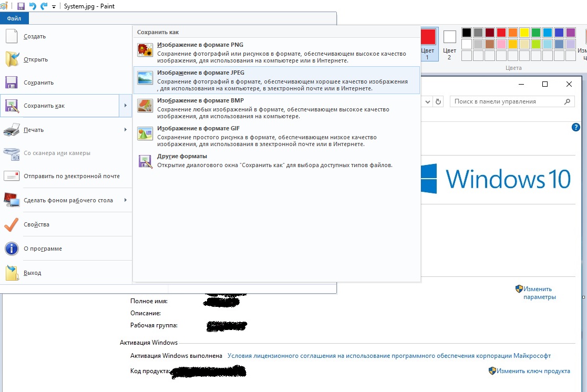Click the magnifier icon in search box

click(x=568, y=101)
